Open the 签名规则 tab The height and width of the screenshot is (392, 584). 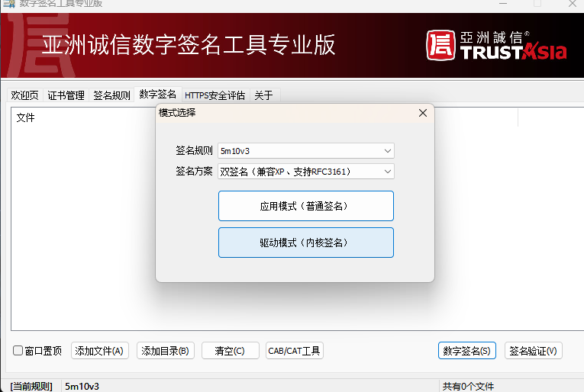(111, 95)
